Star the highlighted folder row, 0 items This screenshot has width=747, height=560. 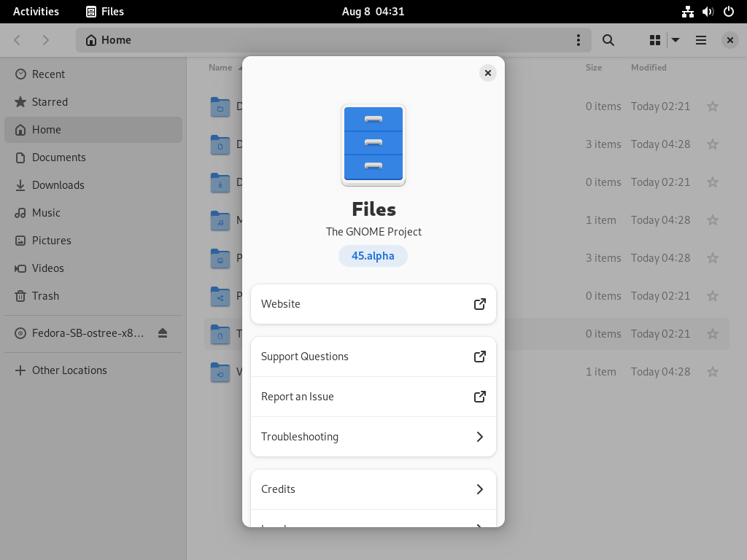[x=713, y=334]
